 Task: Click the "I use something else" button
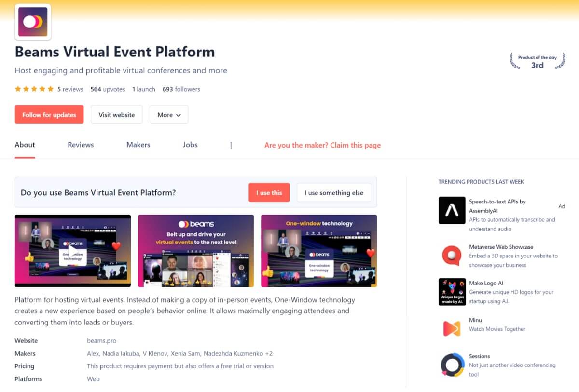click(333, 192)
